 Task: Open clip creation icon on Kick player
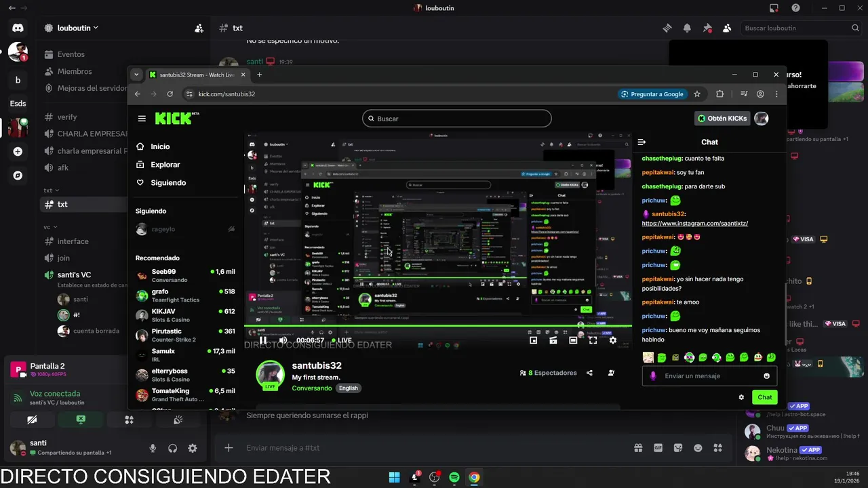click(553, 340)
